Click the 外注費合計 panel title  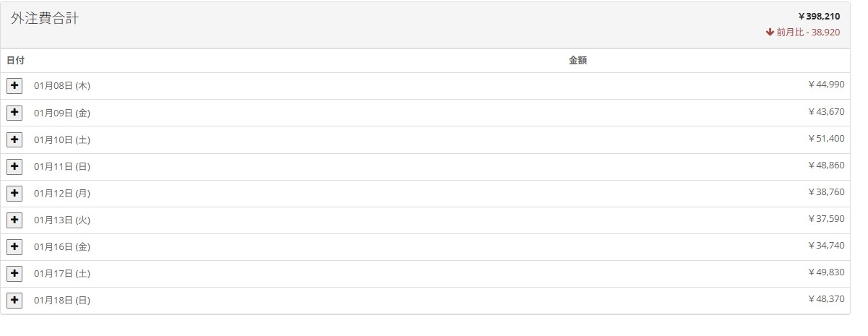coord(45,19)
